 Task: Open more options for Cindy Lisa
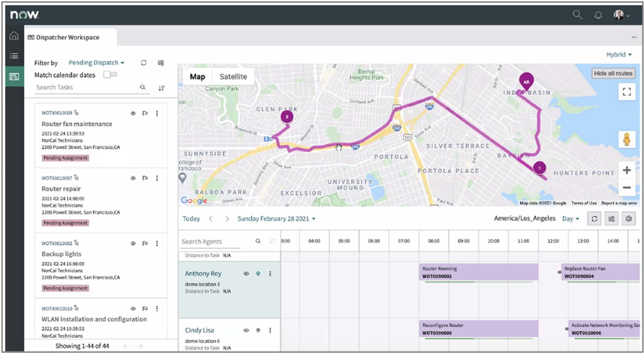(270, 330)
